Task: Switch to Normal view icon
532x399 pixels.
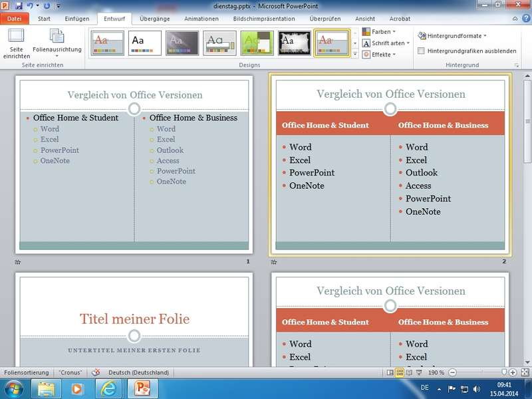Action: 390,372
